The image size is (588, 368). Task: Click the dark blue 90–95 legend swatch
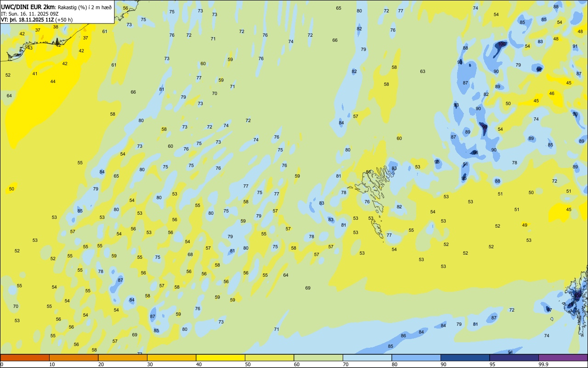click(x=465, y=357)
